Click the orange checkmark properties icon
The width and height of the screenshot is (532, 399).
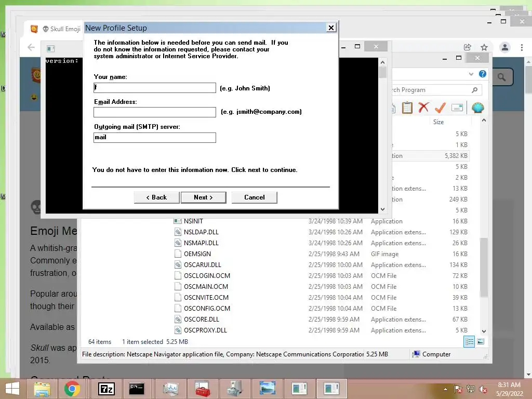click(440, 108)
